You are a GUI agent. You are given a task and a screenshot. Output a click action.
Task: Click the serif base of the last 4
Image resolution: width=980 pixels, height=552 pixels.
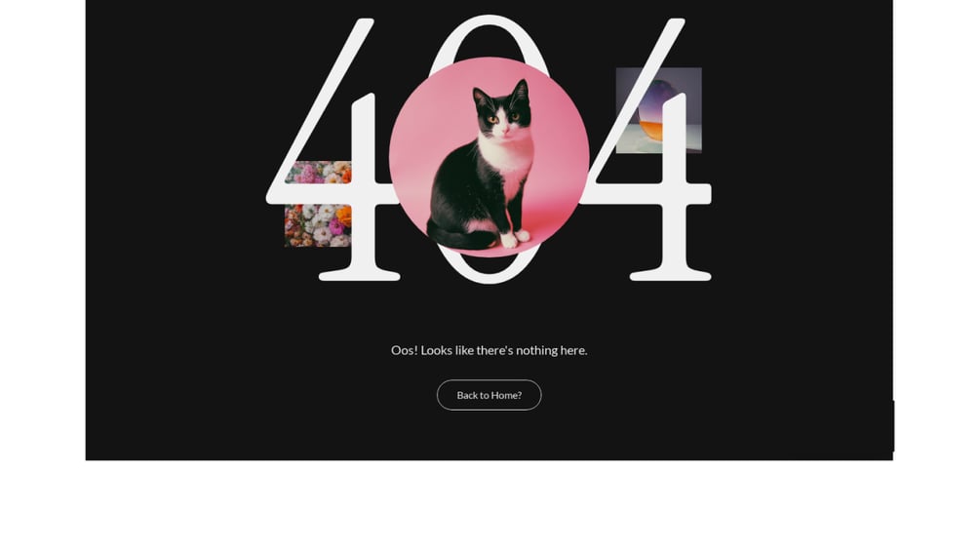pos(671,274)
